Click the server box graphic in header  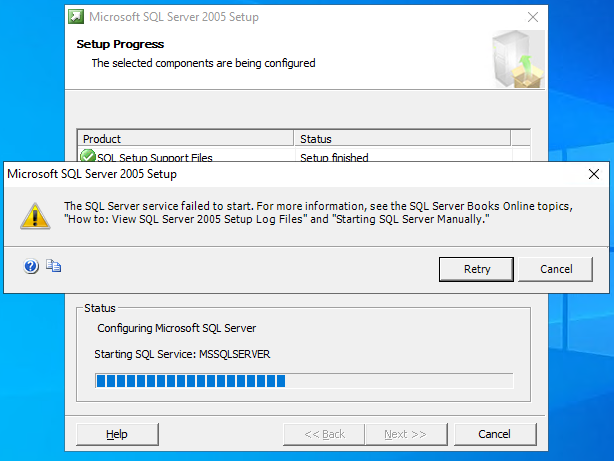(518, 59)
